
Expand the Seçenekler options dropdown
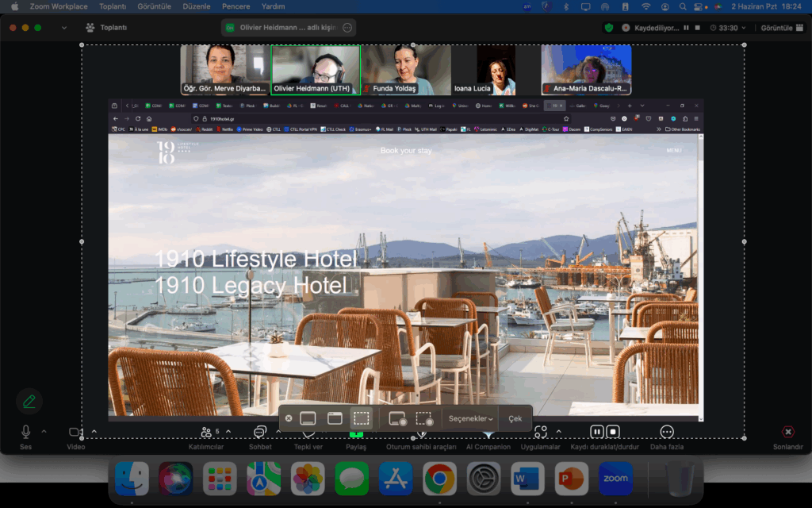pos(471,418)
